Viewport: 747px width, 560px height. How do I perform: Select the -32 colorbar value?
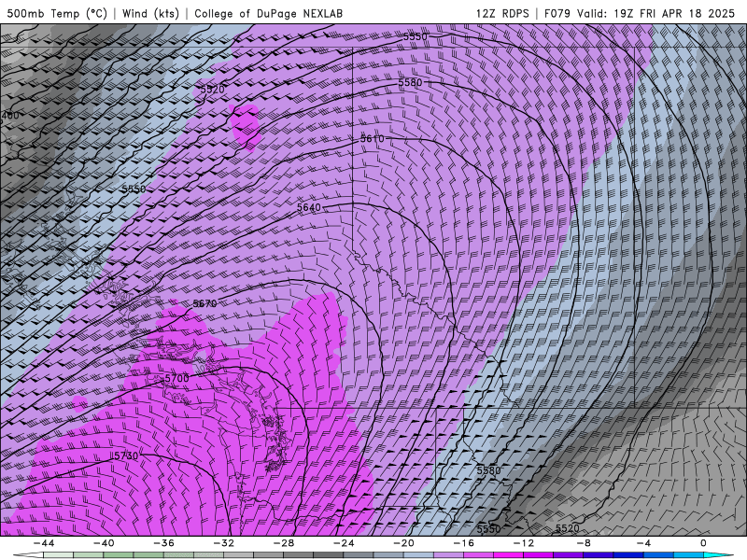tap(223, 543)
